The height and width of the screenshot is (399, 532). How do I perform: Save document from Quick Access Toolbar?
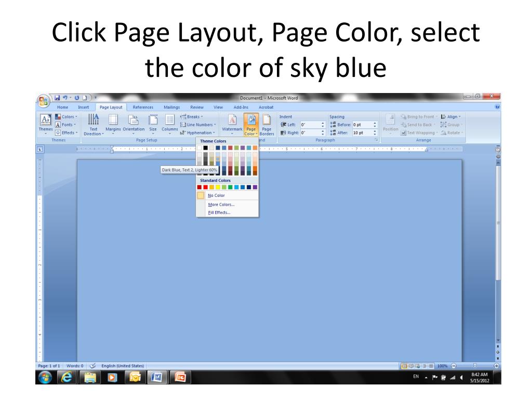pos(57,98)
